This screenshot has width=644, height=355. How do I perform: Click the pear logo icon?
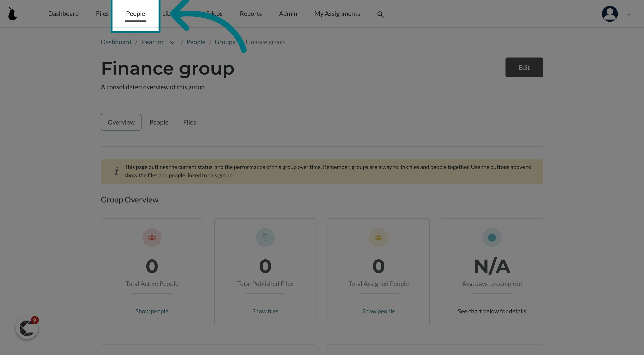[12, 14]
